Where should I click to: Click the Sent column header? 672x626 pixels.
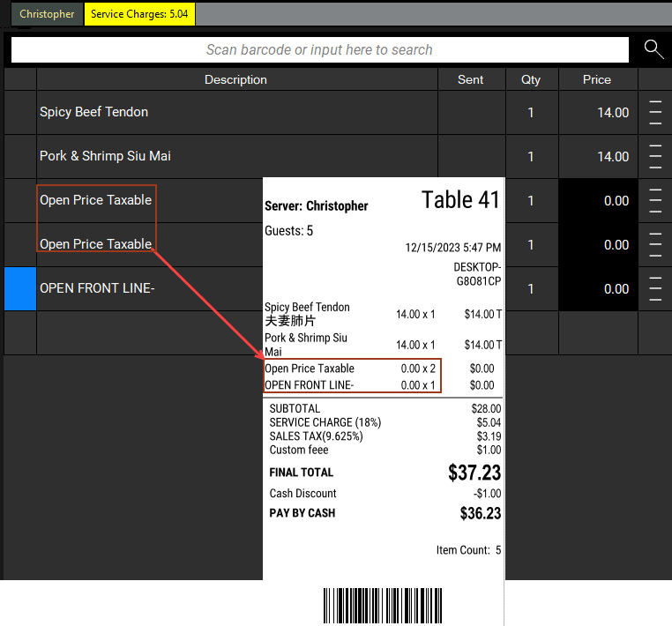[x=471, y=79]
